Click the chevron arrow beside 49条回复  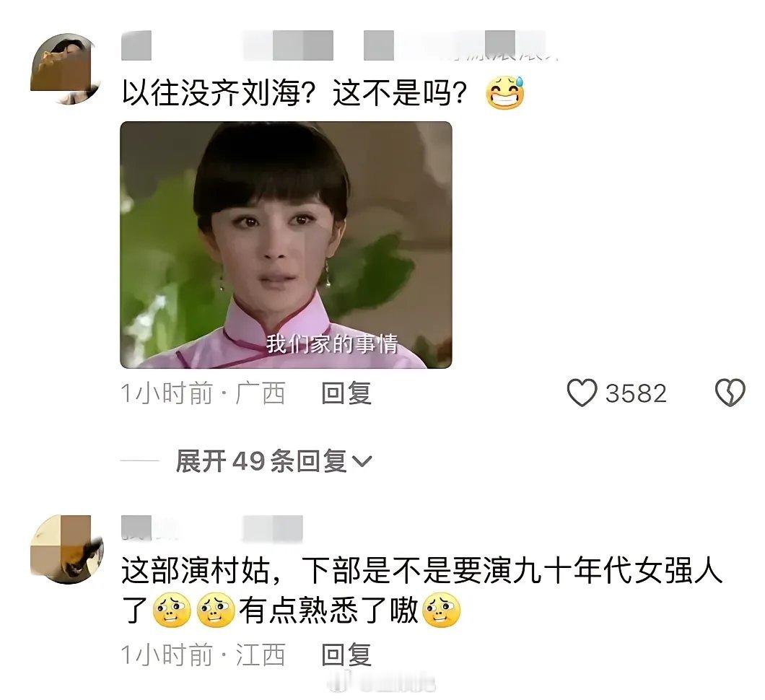point(362,461)
